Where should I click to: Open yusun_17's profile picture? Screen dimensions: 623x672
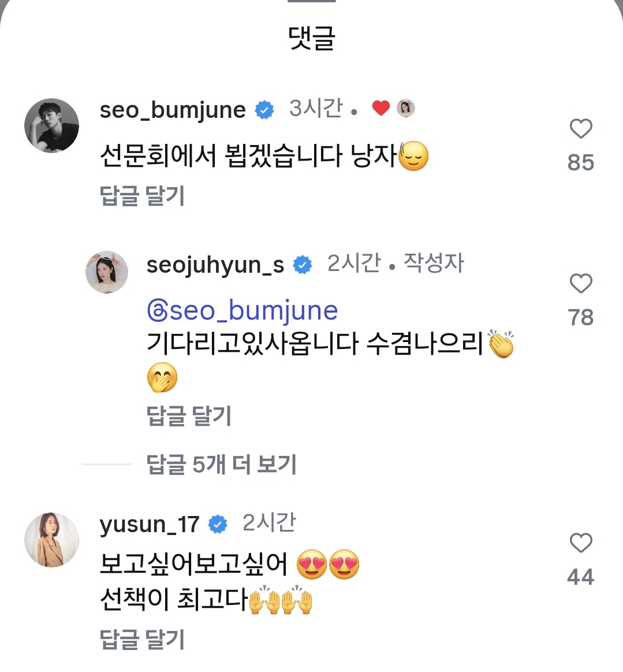(52, 540)
